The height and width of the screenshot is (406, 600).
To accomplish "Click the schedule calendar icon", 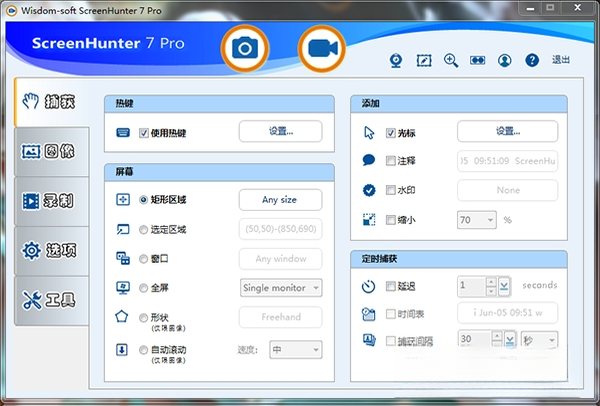I will [368, 314].
